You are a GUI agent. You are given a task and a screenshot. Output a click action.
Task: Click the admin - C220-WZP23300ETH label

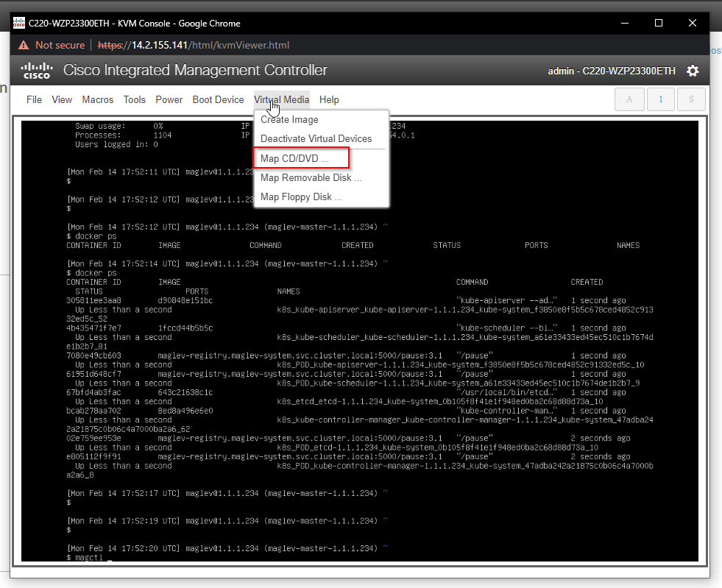[x=612, y=71]
